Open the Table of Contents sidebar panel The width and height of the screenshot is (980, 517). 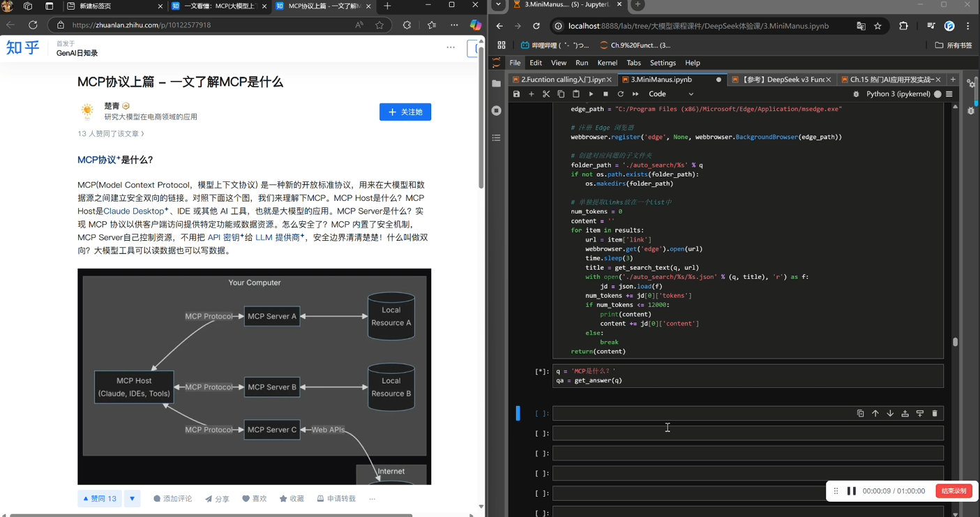[x=497, y=138]
